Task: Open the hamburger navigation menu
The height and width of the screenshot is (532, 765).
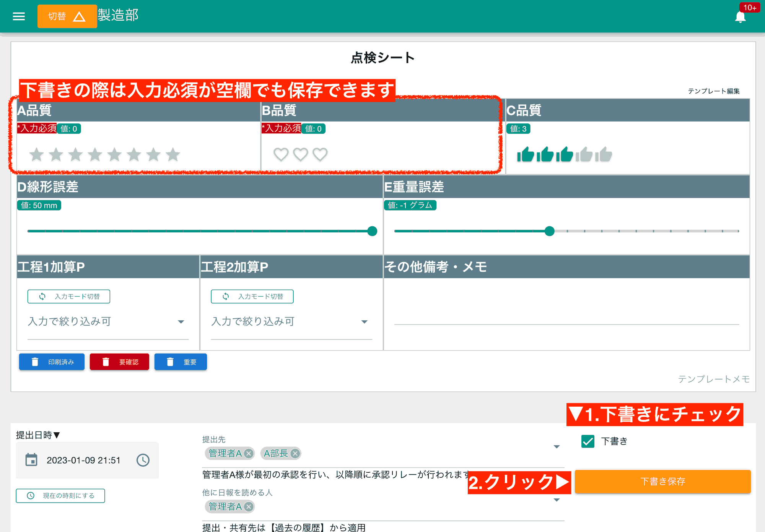Action: click(x=18, y=16)
